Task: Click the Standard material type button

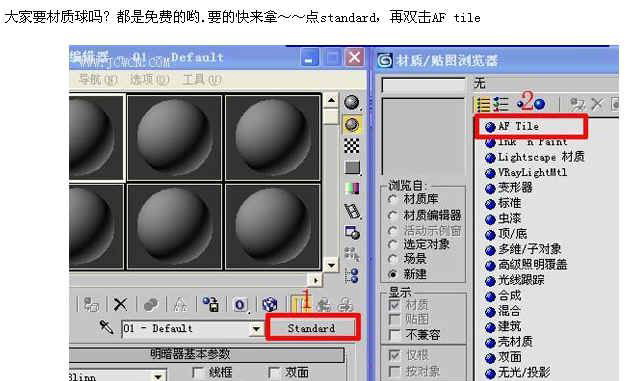Action: 312,328
